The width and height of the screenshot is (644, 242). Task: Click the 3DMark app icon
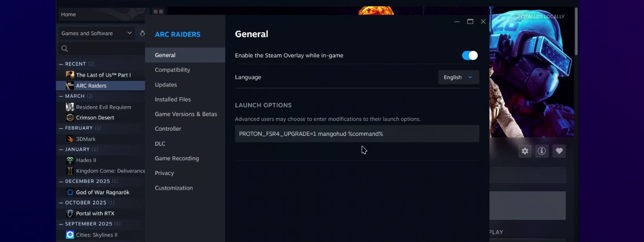[70, 139]
